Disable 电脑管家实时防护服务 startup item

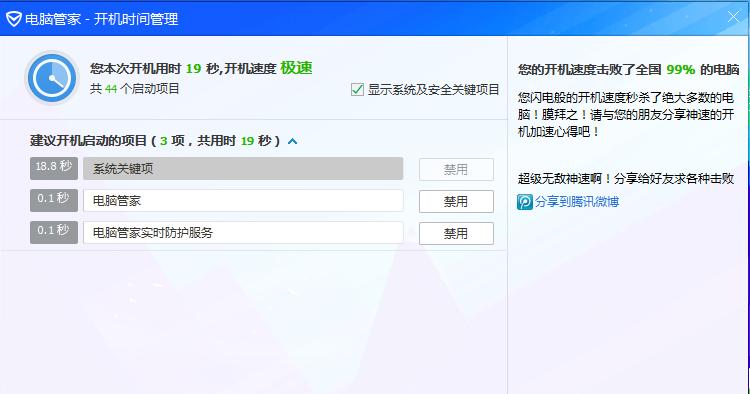tap(456, 233)
